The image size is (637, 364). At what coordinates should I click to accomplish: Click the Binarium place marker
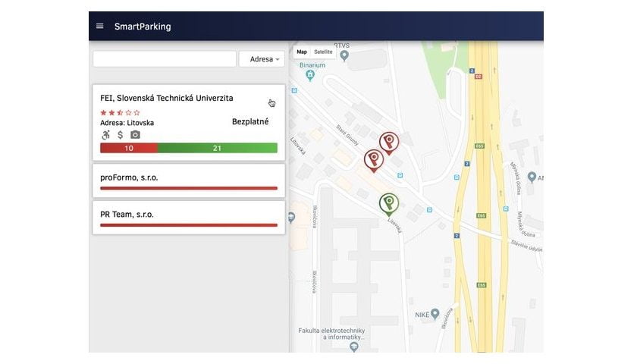click(x=310, y=75)
